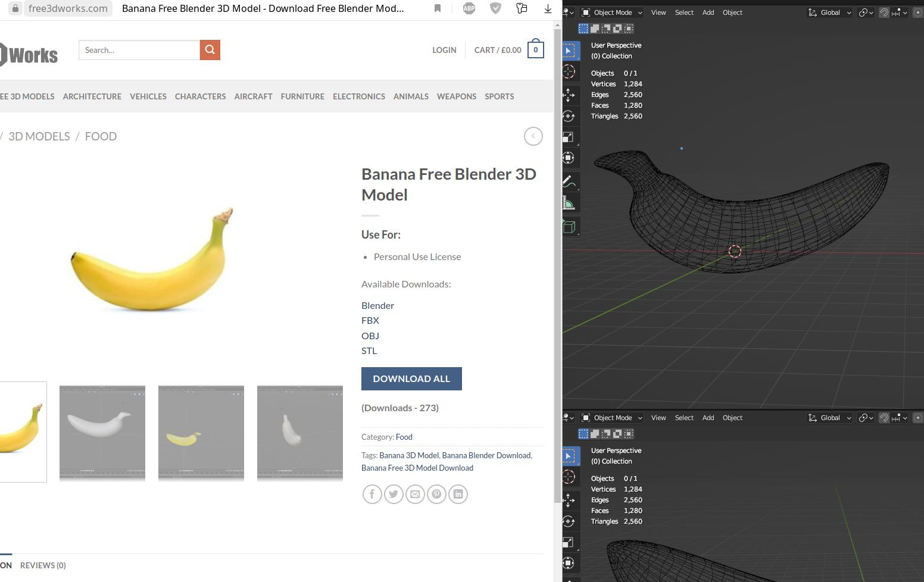Select the Cursor tool in upper Blender viewport
Viewport: 924px width, 582px height.
click(569, 72)
